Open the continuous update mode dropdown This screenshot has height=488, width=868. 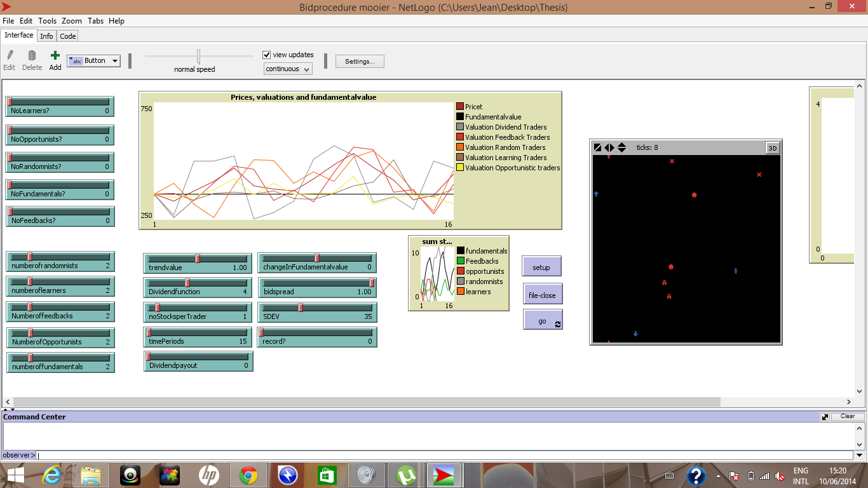coord(288,69)
